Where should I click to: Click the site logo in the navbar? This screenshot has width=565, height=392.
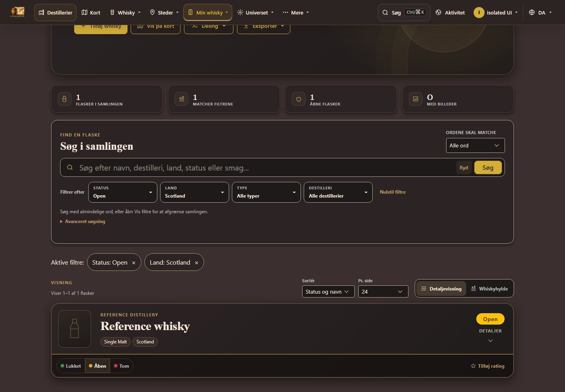[x=18, y=12]
